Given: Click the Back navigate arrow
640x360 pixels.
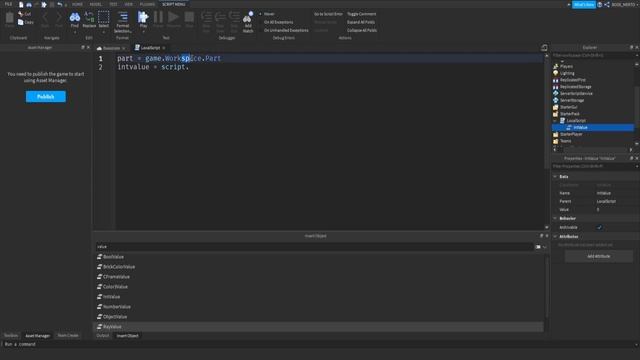Looking at the screenshot, I should pyautogui.click(x=45, y=17).
